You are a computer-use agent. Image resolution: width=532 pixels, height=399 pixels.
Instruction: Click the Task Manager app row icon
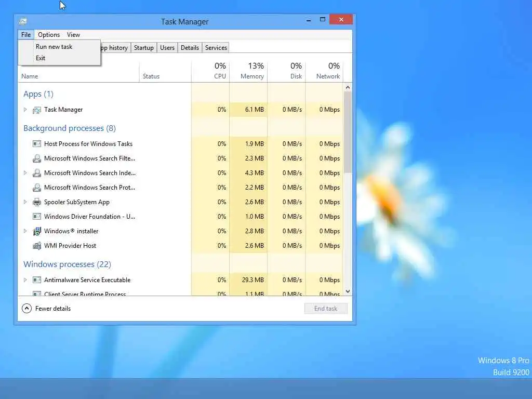click(x=37, y=110)
